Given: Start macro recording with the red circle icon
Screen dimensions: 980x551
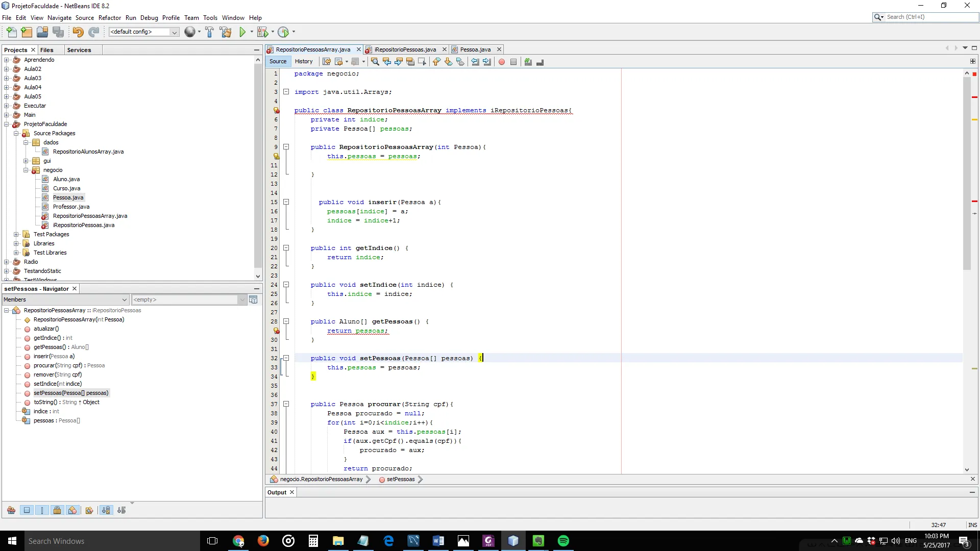Looking at the screenshot, I should click(502, 62).
